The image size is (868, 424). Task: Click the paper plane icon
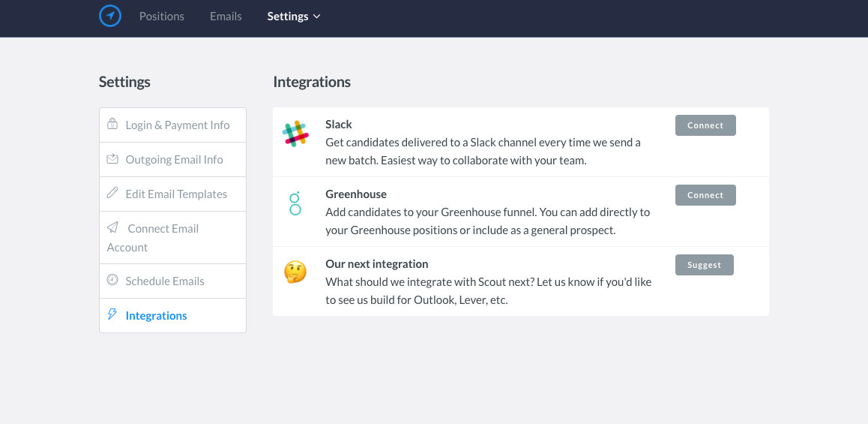tap(112, 227)
